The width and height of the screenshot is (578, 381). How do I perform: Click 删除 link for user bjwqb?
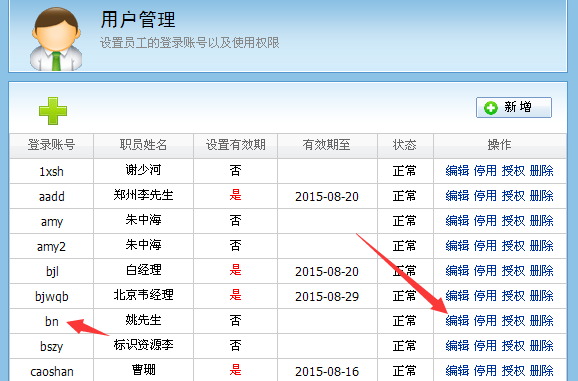click(x=542, y=296)
